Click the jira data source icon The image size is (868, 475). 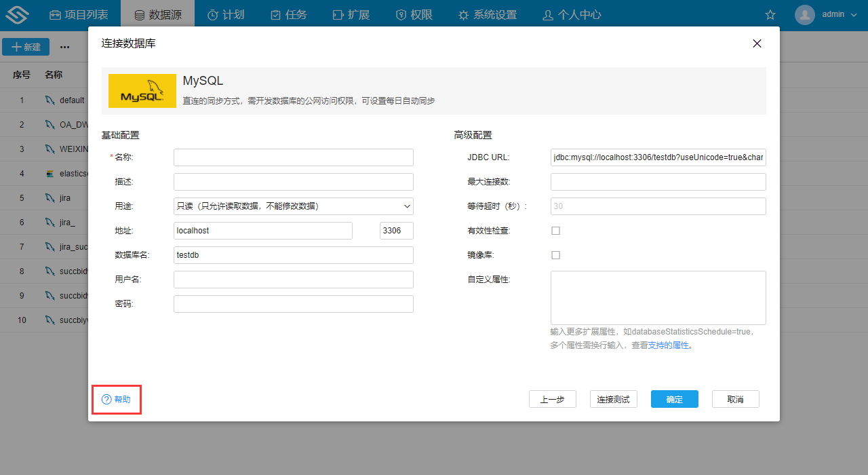pos(50,198)
